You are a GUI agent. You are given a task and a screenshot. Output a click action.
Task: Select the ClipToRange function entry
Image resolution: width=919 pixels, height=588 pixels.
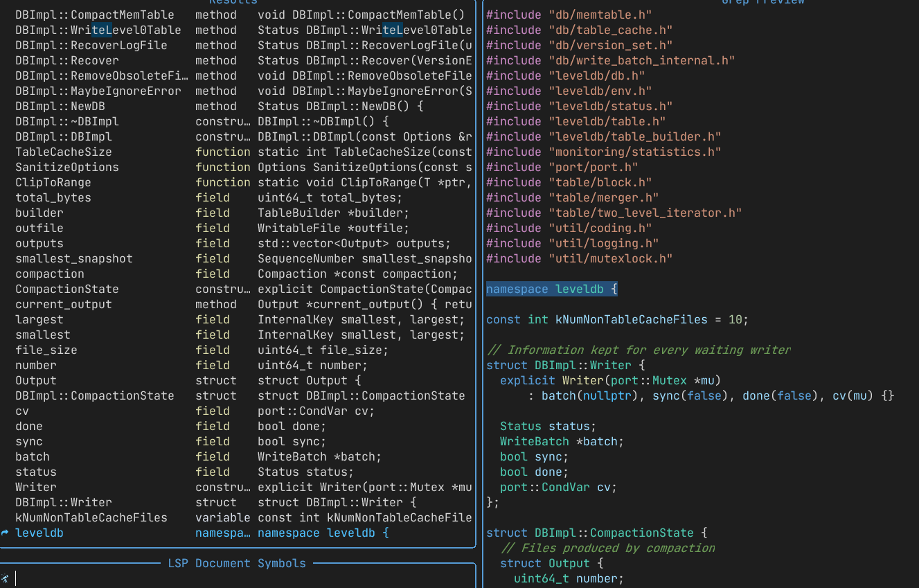[x=53, y=182]
